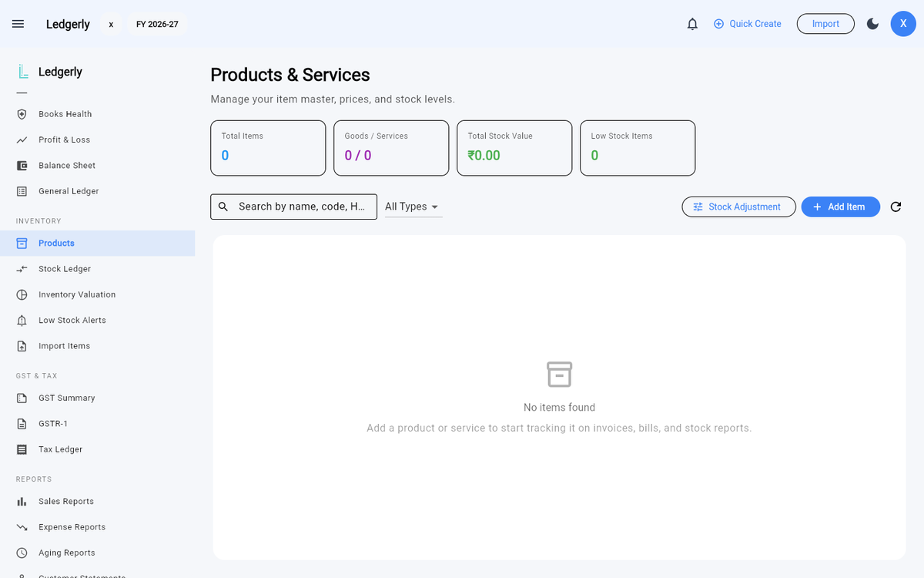Open Balance Sheet from sidebar

click(x=97, y=166)
